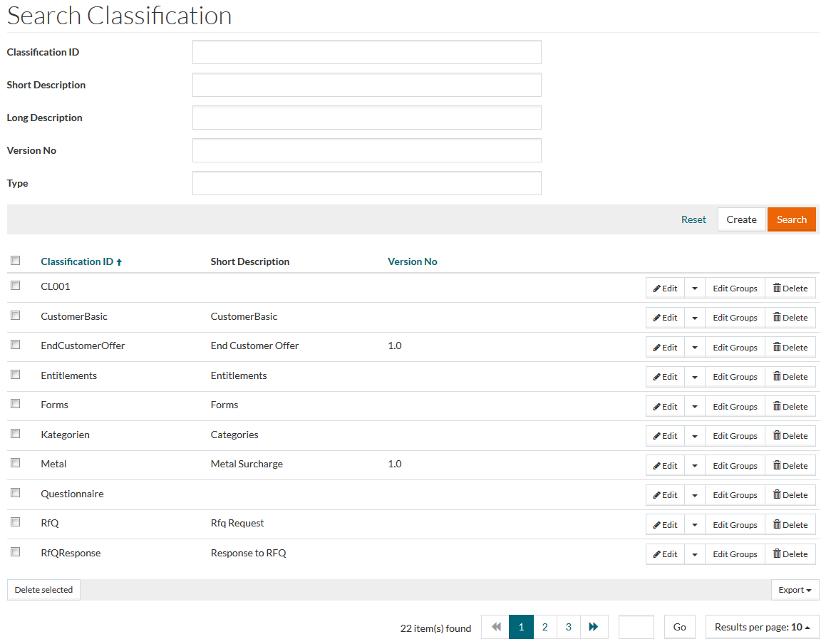Click the trash Delete icon for RfQResponse

click(777, 554)
